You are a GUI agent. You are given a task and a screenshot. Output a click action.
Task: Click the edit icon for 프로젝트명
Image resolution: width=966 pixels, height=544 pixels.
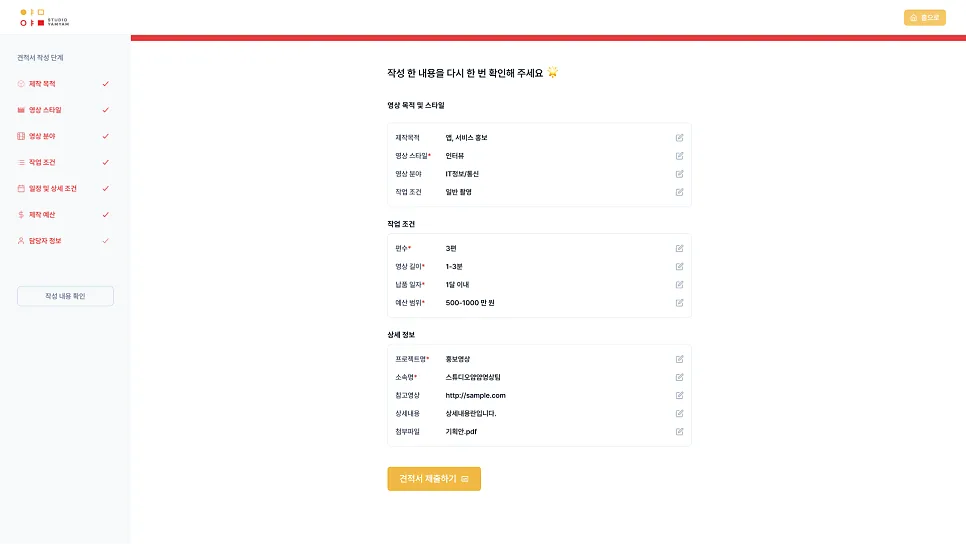click(679, 359)
